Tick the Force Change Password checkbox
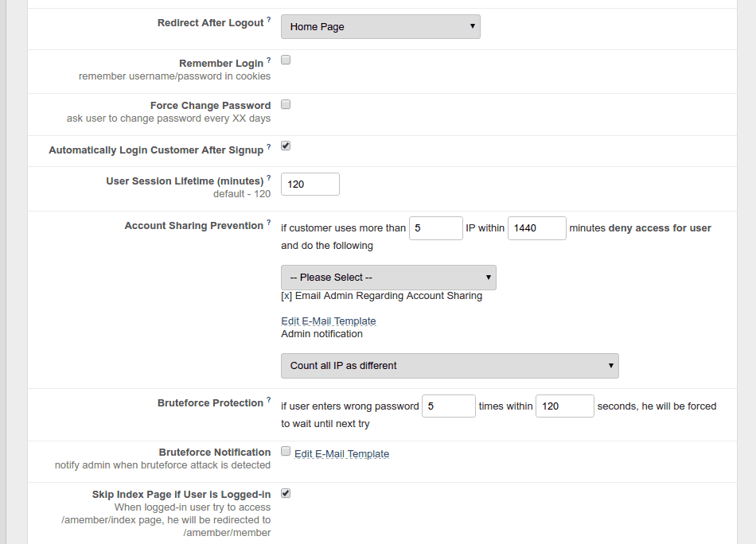 (286, 104)
